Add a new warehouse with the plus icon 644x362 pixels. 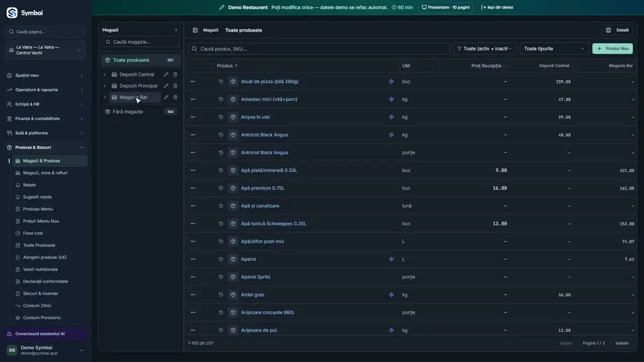[176, 30]
